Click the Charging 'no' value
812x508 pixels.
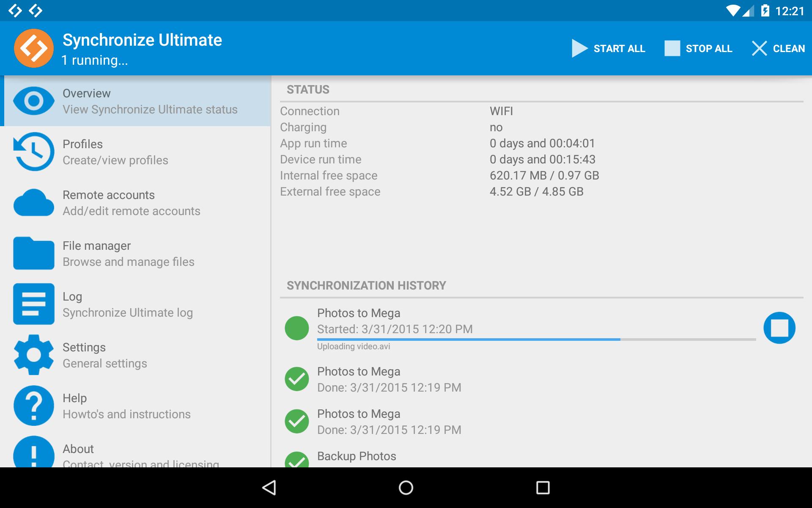[x=496, y=127]
